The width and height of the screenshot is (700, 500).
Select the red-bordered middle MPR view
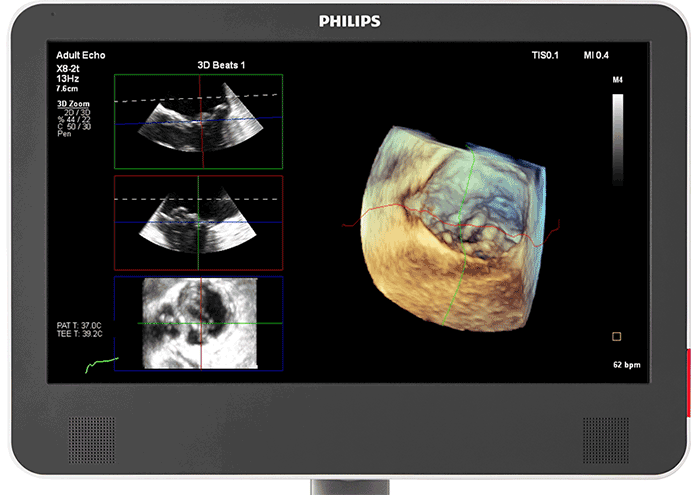(198, 222)
